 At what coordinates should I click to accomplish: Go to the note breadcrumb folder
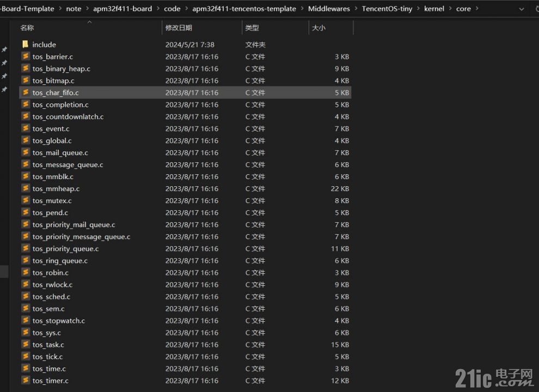tap(73, 9)
